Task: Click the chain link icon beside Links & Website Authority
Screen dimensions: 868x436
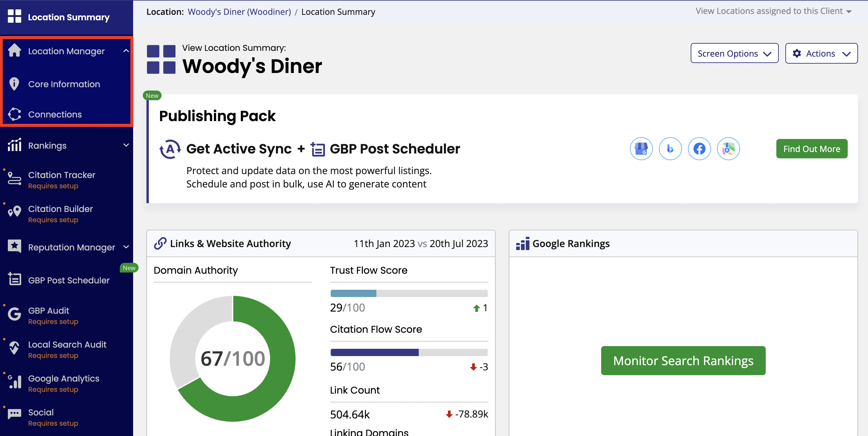Action: point(160,243)
